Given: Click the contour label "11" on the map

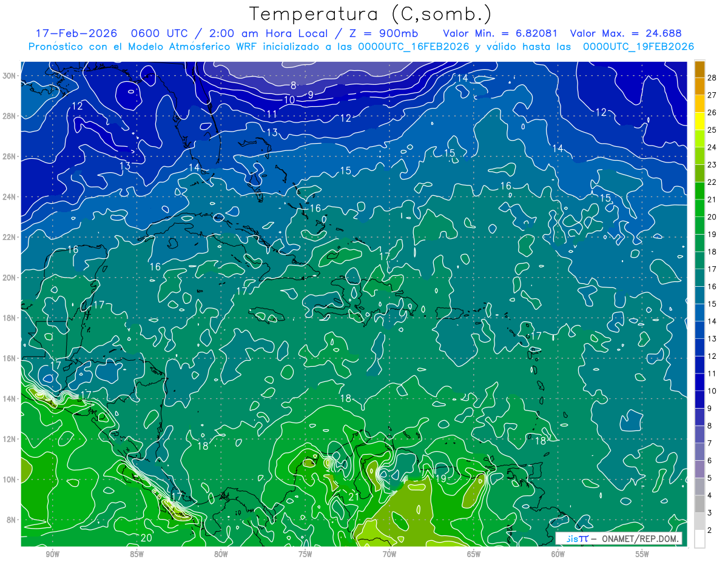Looking at the screenshot, I should 272,114.
